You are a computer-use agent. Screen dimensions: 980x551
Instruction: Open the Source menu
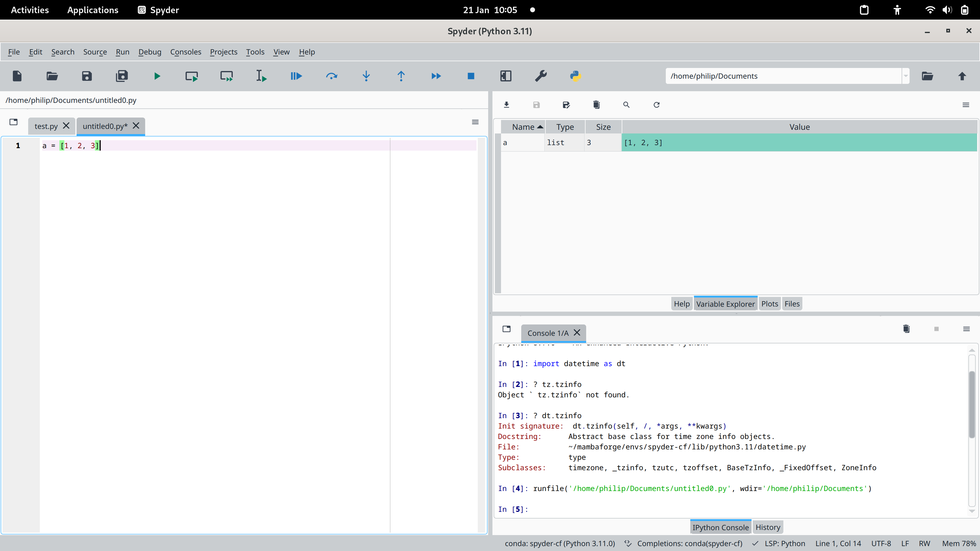tap(95, 52)
